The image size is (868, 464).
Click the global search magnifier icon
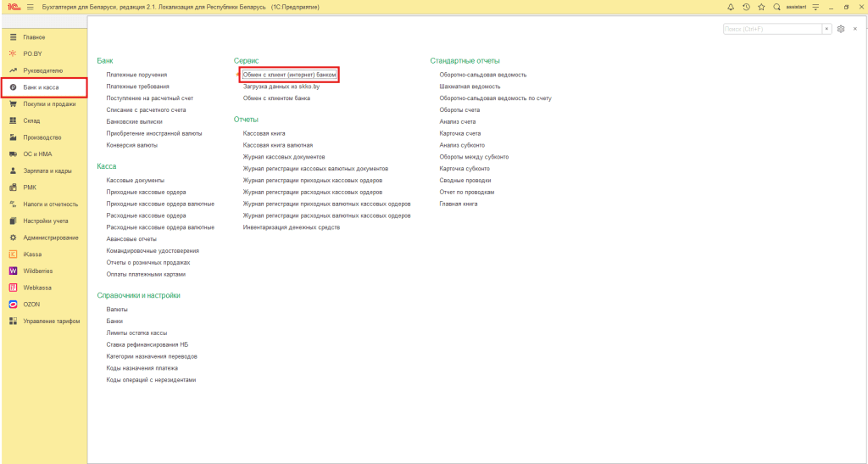coord(776,7)
